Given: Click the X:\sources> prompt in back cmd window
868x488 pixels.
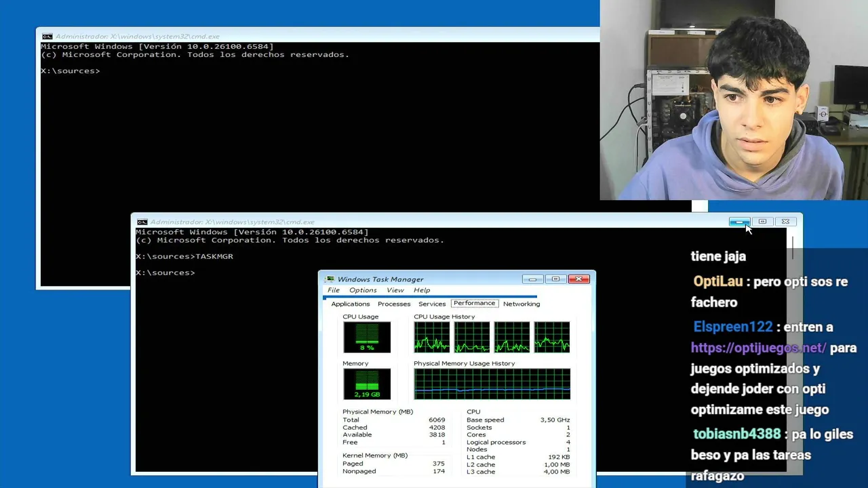Looking at the screenshot, I should point(71,71).
